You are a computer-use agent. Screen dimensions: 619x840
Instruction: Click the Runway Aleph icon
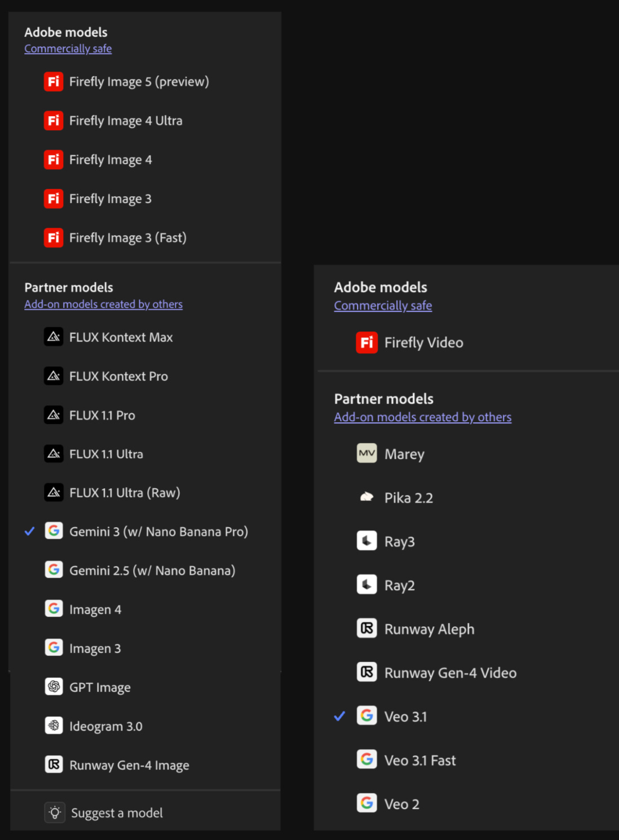click(x=367, y=629)
